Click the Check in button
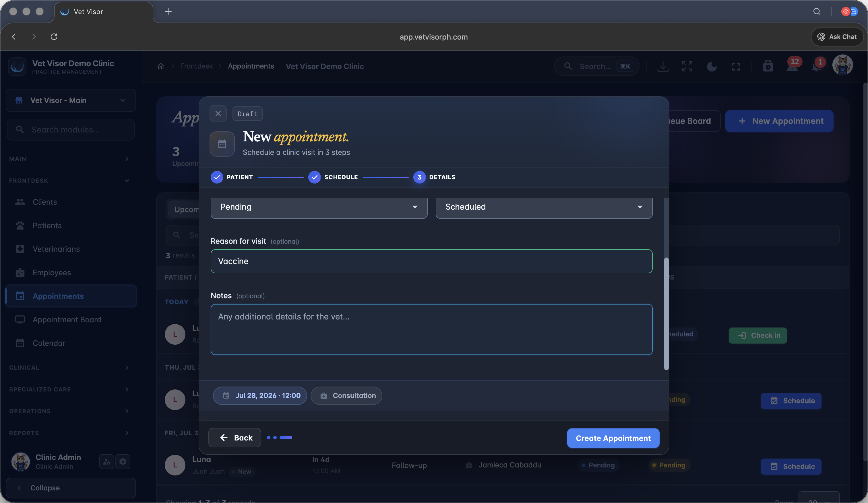This screenshot has height=503, width=868. click(758, 336)
